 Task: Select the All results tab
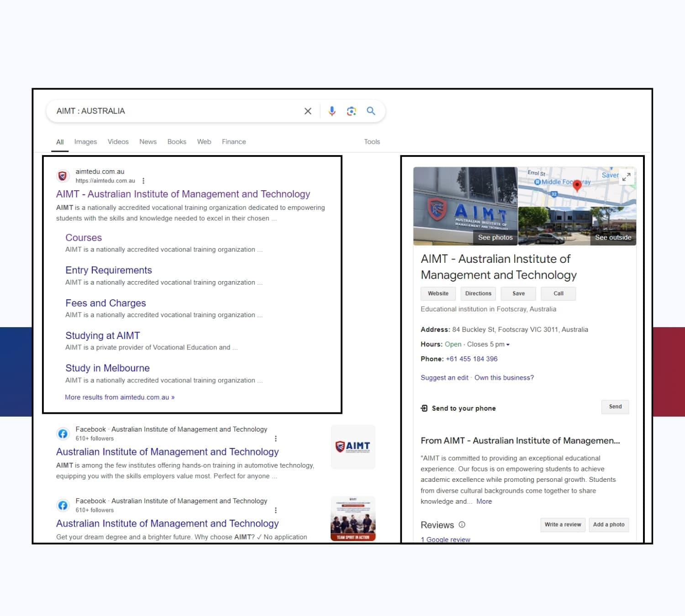tap(60, 142)
